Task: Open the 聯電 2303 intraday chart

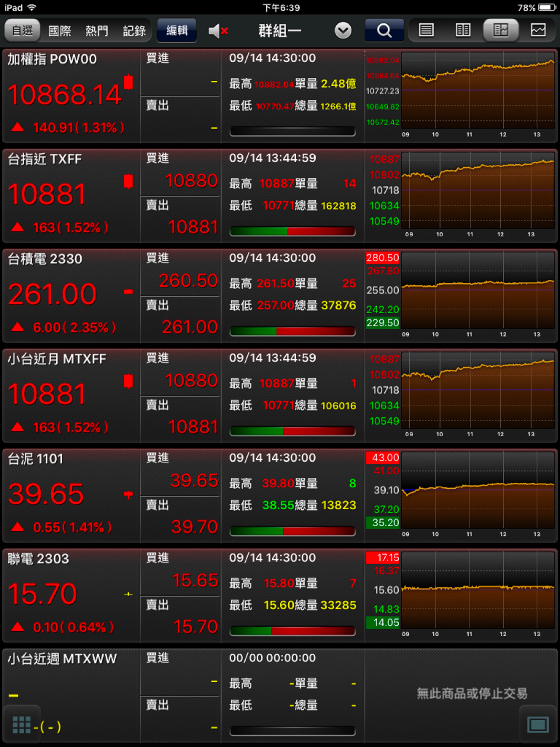Action: click(478, 590)
